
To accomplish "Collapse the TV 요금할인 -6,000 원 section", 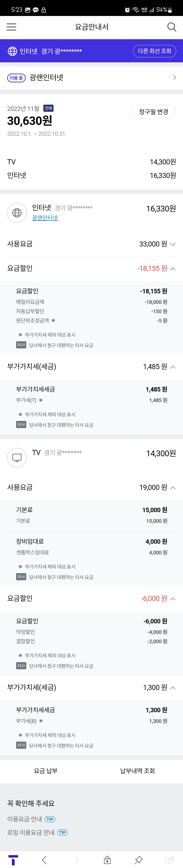I will point(172,598).
